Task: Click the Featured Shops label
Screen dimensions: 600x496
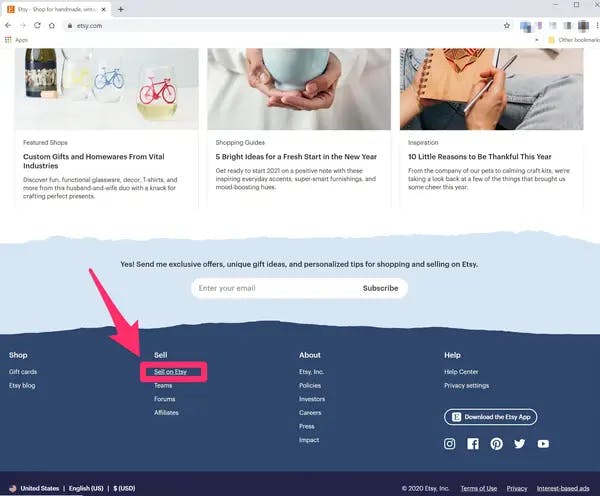Action: pos(45,142)
